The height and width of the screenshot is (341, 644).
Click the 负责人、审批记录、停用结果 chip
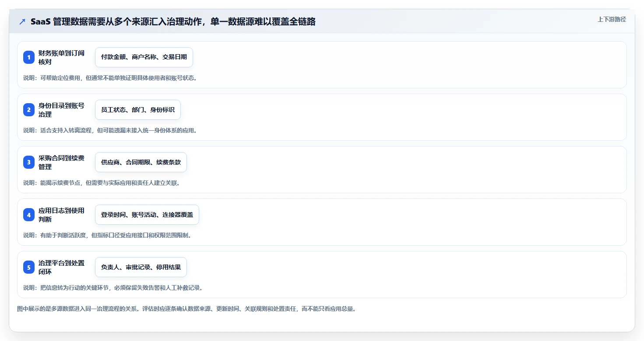click(x=141, y=267)
